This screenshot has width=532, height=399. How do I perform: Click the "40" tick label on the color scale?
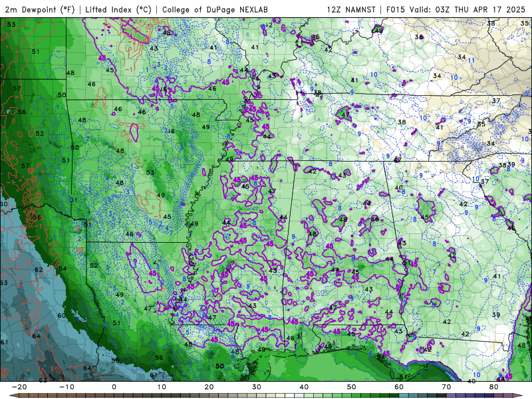[x=304, y=387]
